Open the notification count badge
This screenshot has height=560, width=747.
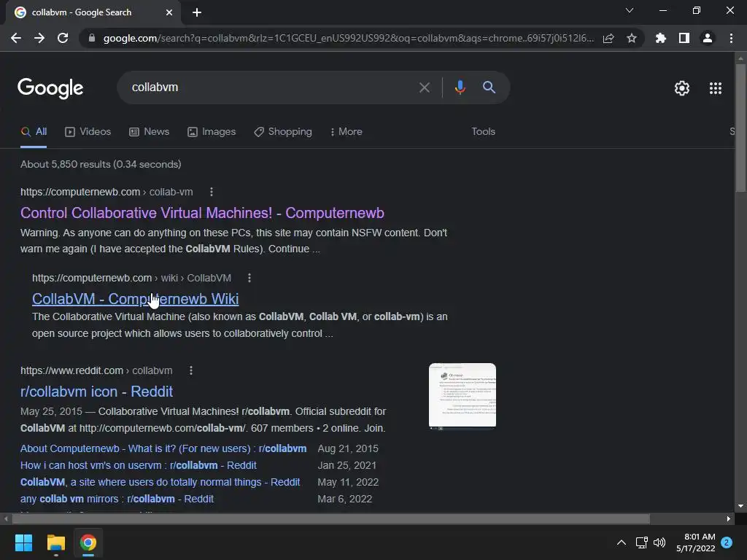(x=727, y=542)
